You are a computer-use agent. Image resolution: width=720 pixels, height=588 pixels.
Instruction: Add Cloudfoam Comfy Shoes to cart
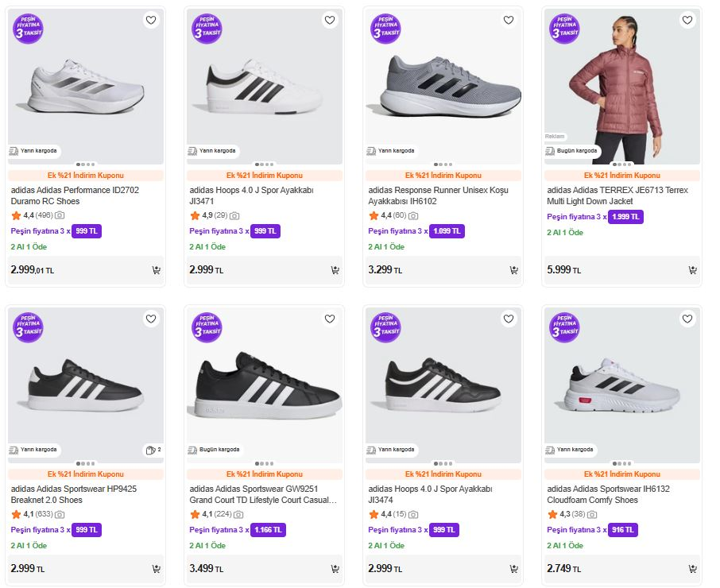693,569
